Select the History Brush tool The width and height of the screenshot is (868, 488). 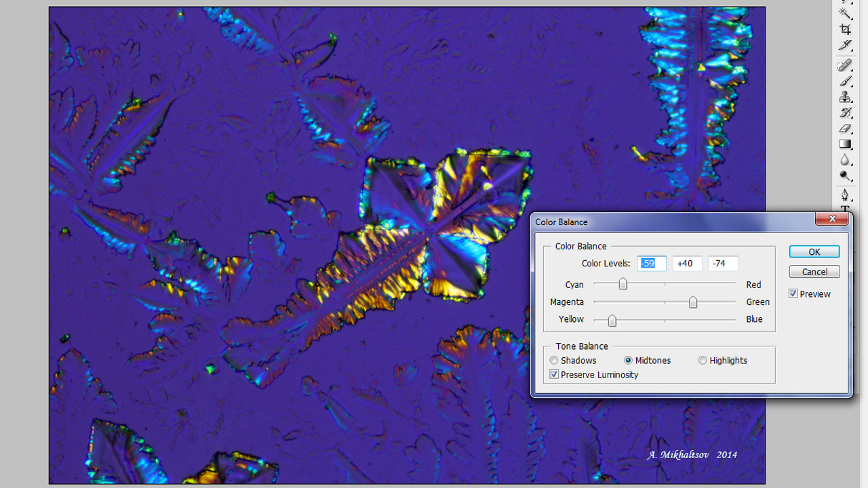click(x=845, y=113)
